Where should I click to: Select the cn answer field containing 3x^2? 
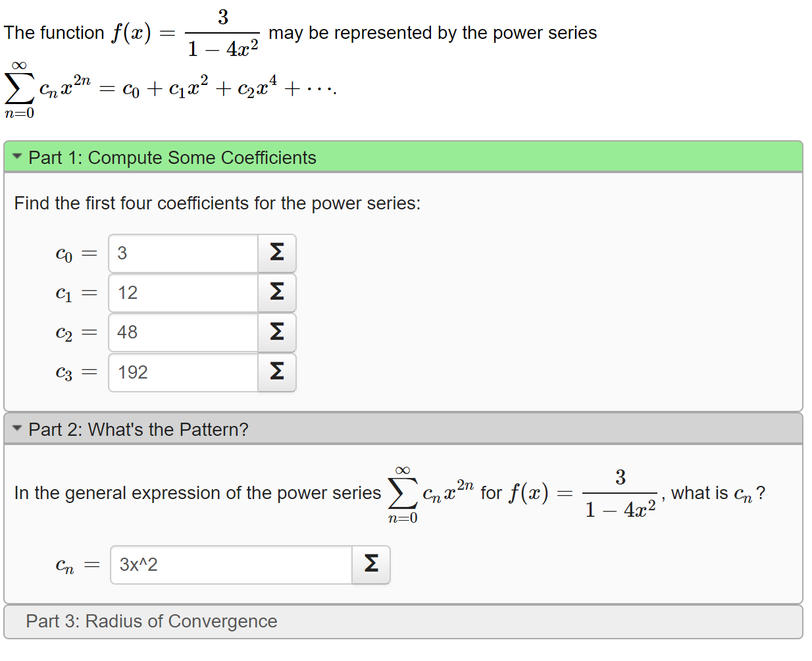coord(230,564)
